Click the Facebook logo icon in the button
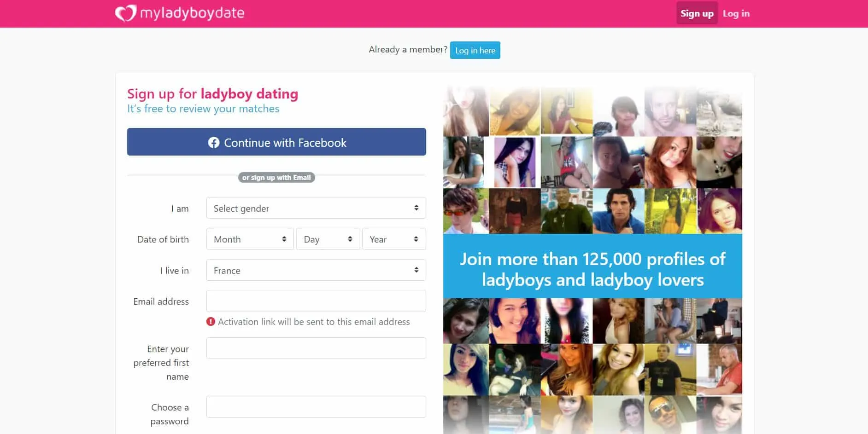 point(214,143)
